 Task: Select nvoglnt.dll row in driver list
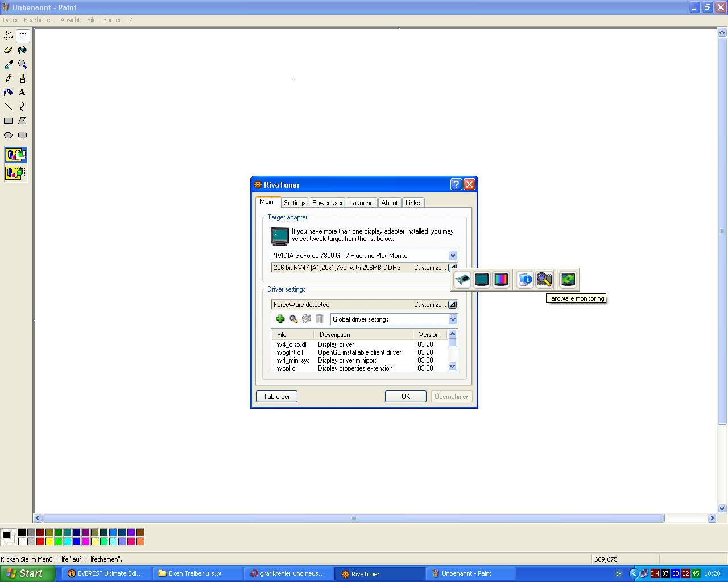click(359, 352)
